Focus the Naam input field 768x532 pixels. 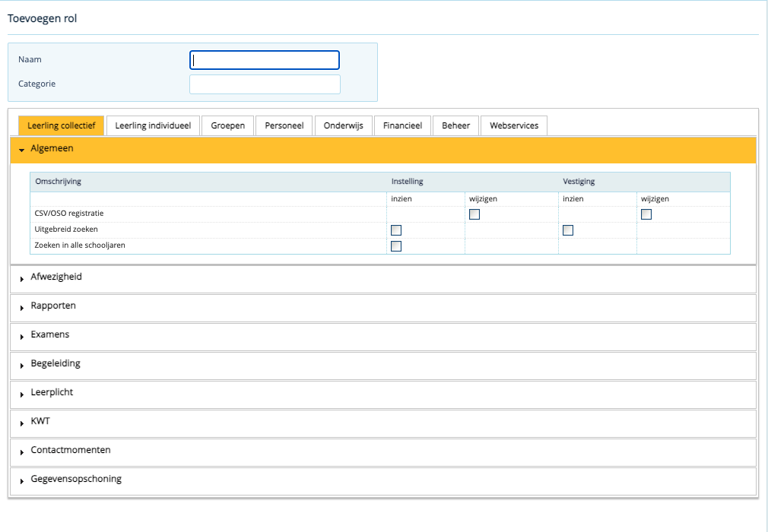pos(265,60)
